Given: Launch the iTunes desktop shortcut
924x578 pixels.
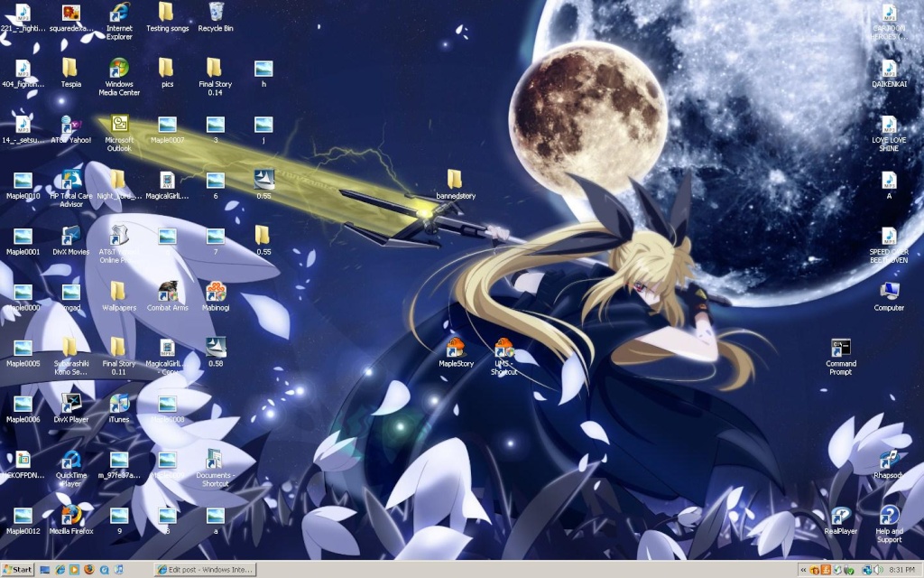Looking at the screenshot, I should pos(119,409).
